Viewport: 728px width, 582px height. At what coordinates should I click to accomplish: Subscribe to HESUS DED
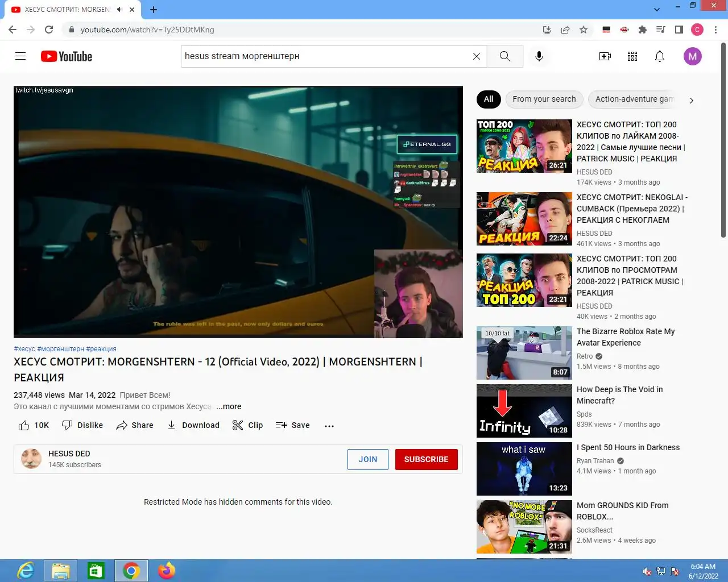[427, 459]
